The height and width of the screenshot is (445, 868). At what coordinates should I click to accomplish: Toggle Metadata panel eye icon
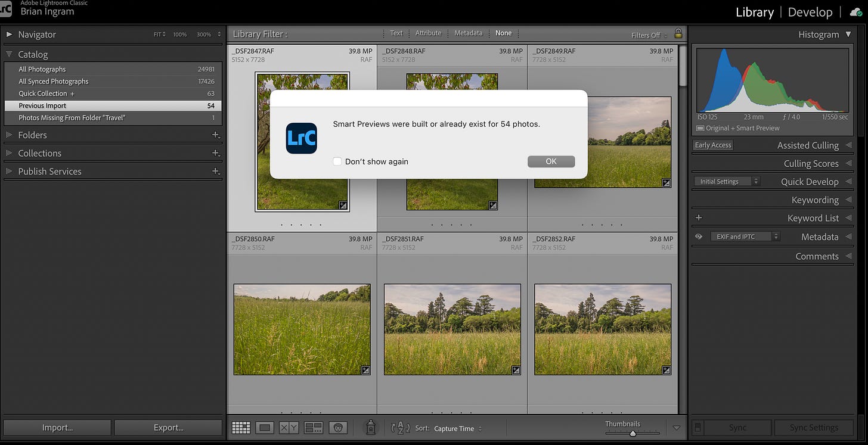[699, 237]
